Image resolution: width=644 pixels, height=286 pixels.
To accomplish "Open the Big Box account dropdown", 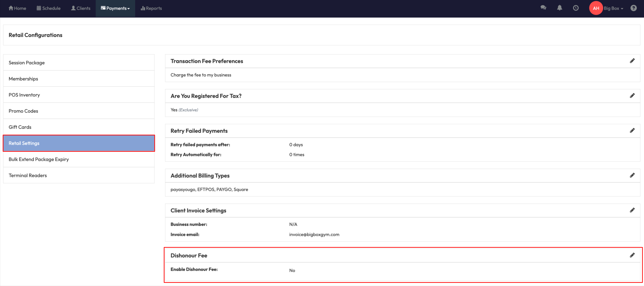I will pos(613,8).
